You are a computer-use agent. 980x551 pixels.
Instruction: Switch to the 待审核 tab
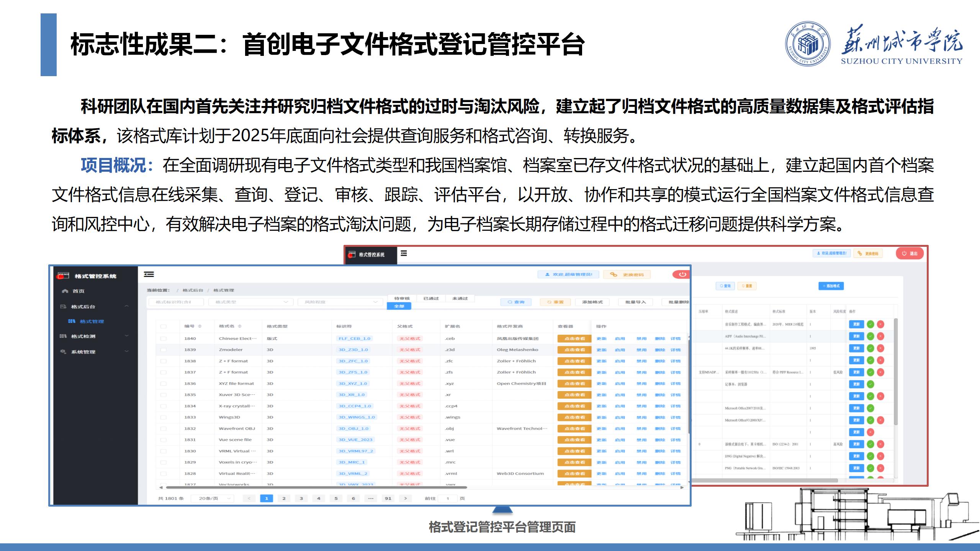click(x=402, y=298)
